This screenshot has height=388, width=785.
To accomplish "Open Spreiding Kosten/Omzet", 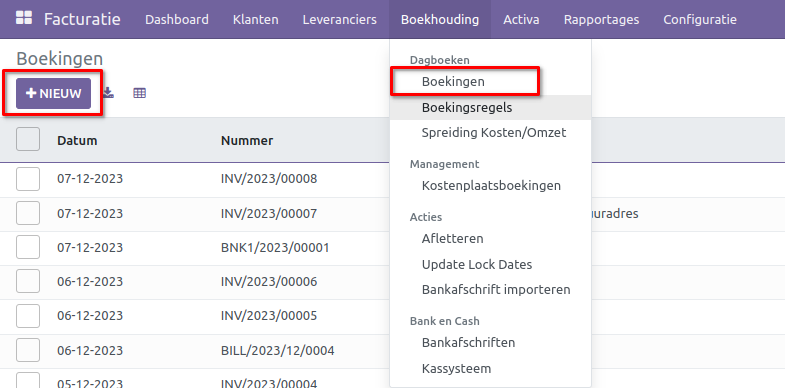I will click(x=494, y=133).
